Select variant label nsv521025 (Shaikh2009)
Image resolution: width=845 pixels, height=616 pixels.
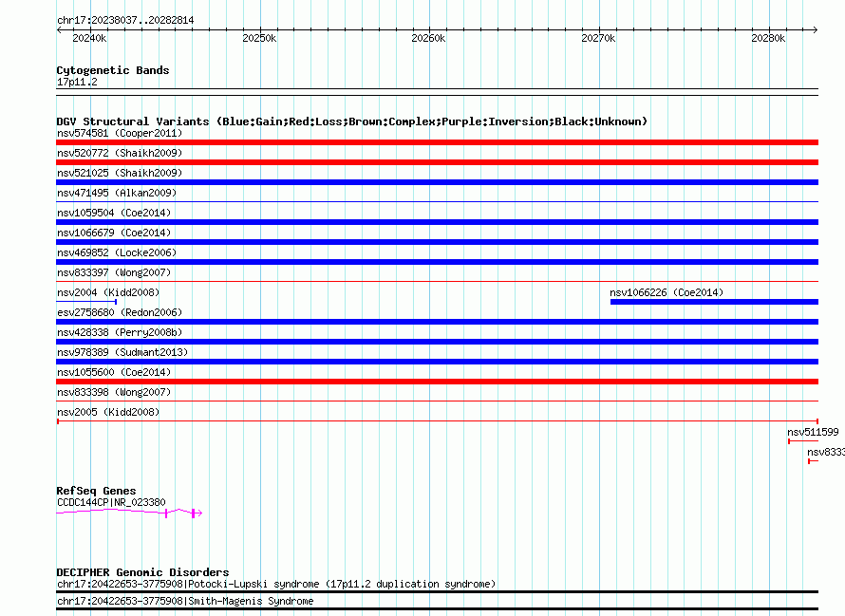[120, 173]
